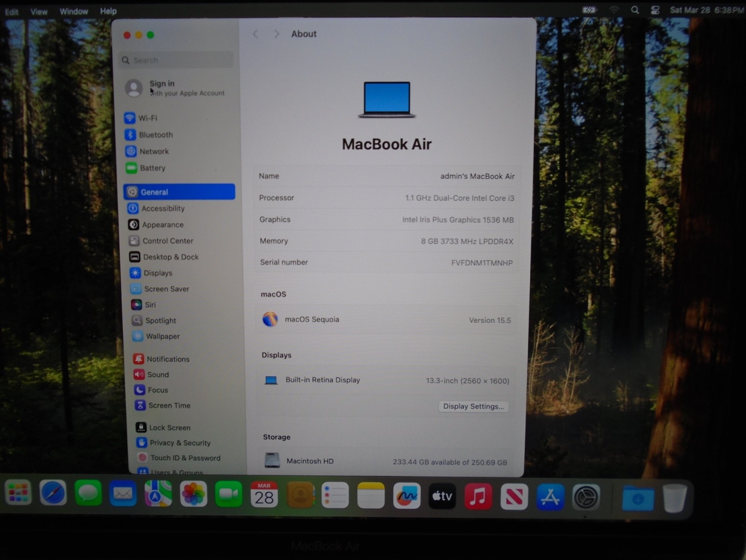Click the computer name 'admin's MacBook Air'
This screenshot has width=746, height=560.
(x=477, y=176)
